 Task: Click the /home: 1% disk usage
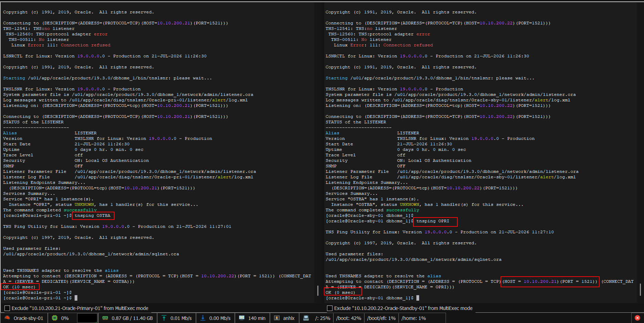pyautogui.click(x=414, y=318)
